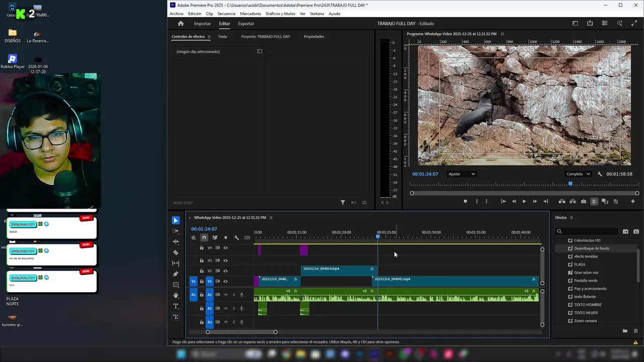Click the Efectos panel search field
This screenshot has width=644, height=362.
[589, 231]
